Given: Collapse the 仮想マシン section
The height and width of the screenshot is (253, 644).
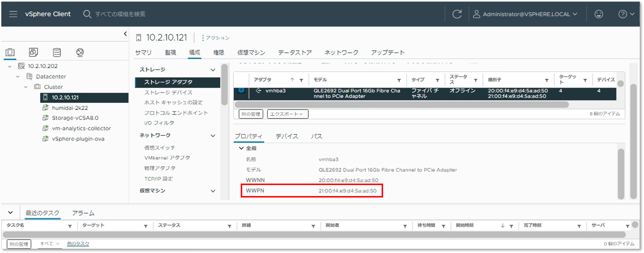Looking at the screenshot, I should pyautogui.click(x=213, y=191).
